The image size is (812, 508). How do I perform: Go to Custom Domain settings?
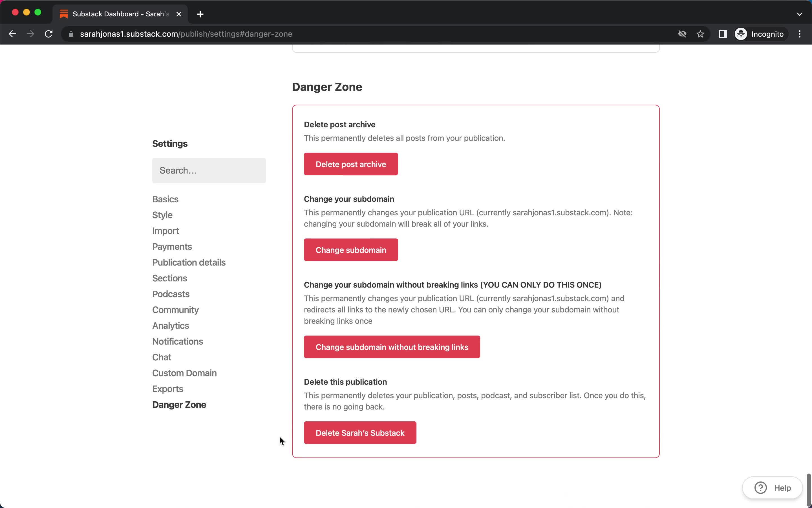coord(184,373)
